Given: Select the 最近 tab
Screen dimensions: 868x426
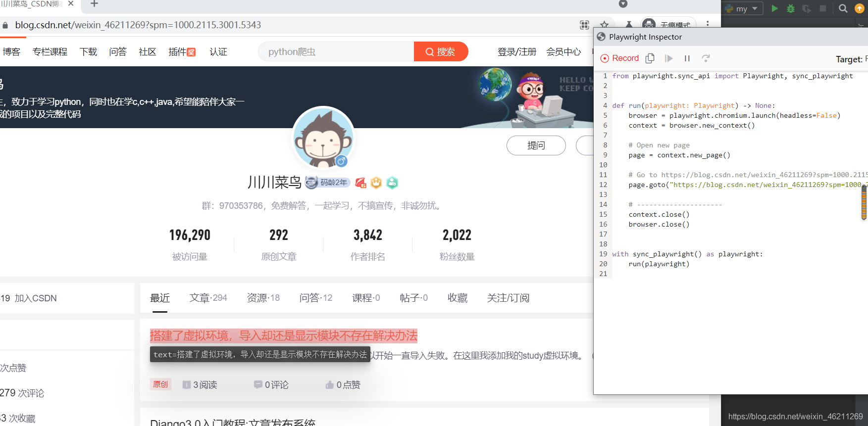Looking at the screenshot, I should [x=160, y=298].
